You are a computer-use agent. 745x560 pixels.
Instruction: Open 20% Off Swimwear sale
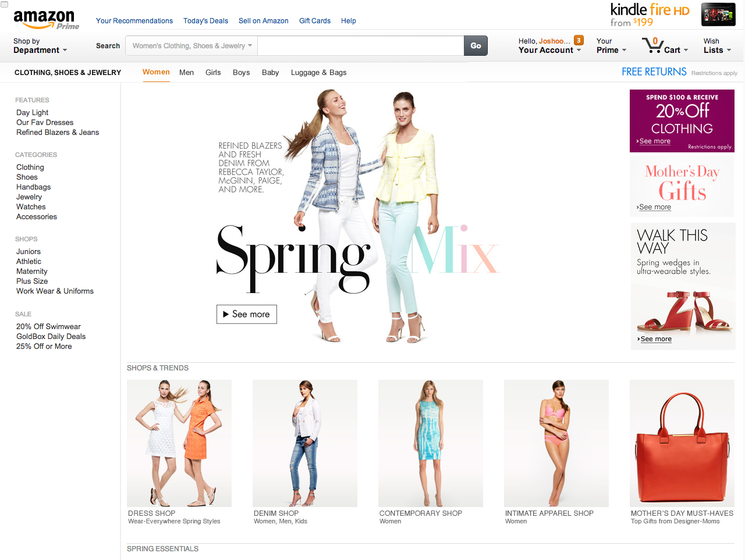(x=48, y=327)
